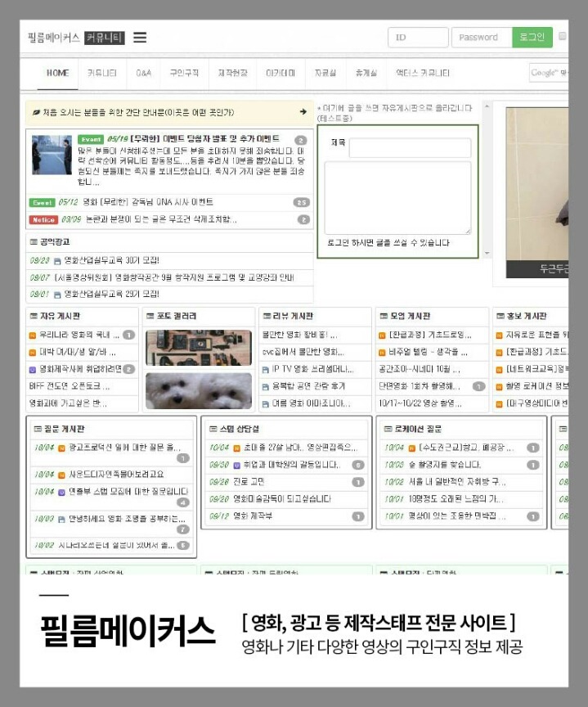The width and height of the screenshot is (588, 707).
Task: Open the 커뮤니티 navigation menu item
Action: (102, 73)
